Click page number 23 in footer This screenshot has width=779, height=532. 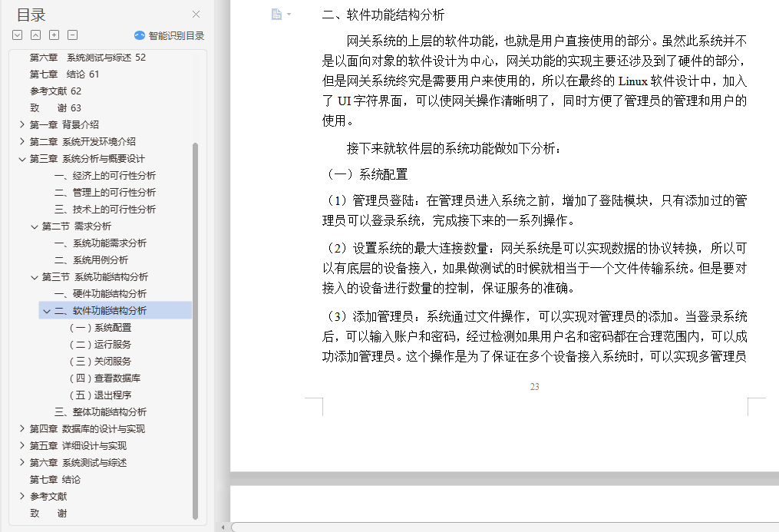535,386
